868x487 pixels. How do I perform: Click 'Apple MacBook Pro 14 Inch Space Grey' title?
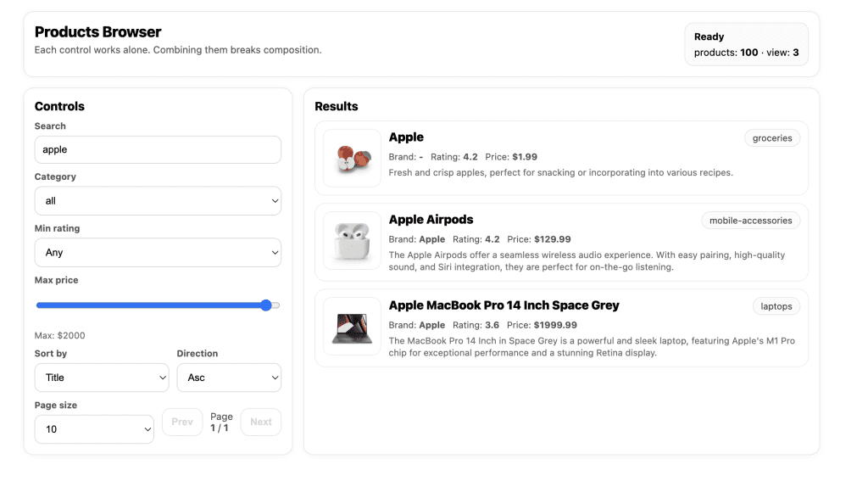[x=504, y=305]
